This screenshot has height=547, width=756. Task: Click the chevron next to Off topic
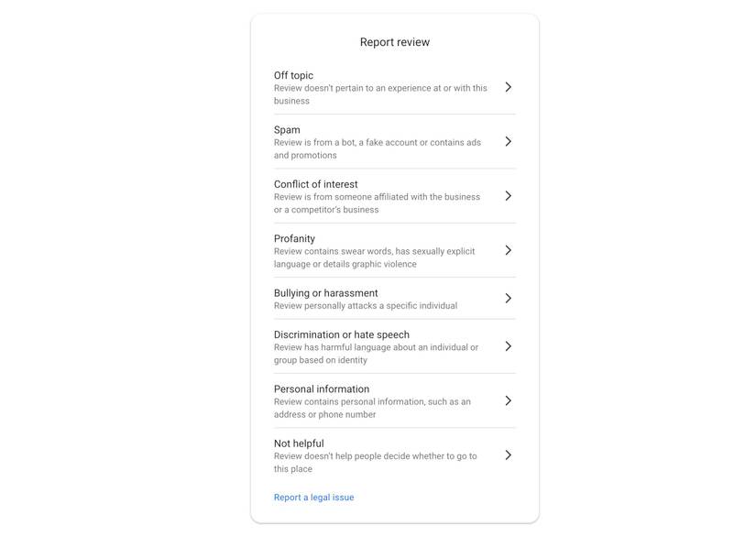coord(508,85)
